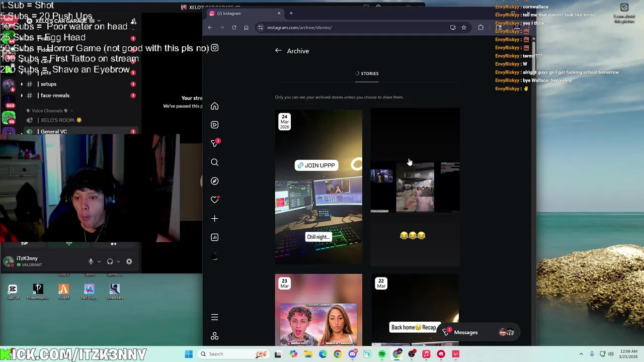Open Instagram search from the sidebar
The image size is (644, 362).
214,162
